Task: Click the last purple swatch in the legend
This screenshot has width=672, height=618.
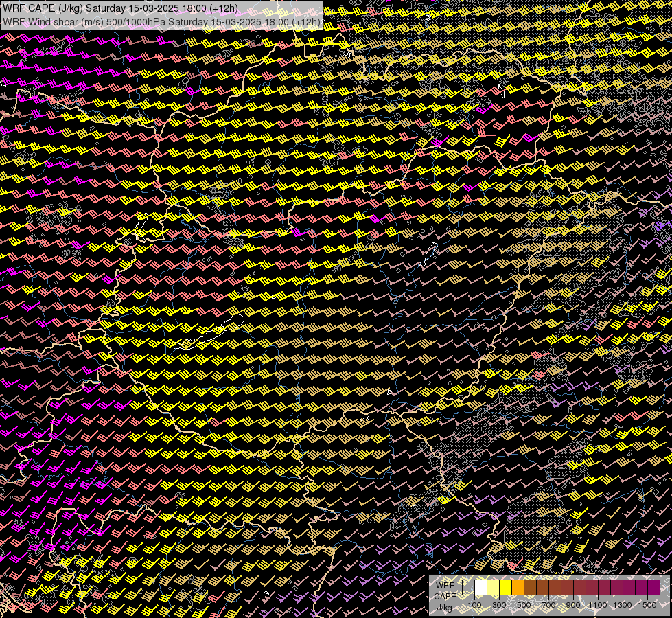Action: pyautogui.click(x=653, y=588)
